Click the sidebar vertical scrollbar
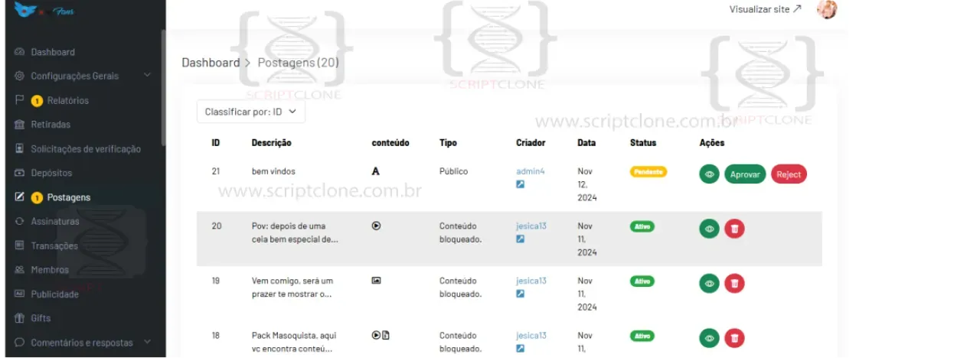 point(163,88)
